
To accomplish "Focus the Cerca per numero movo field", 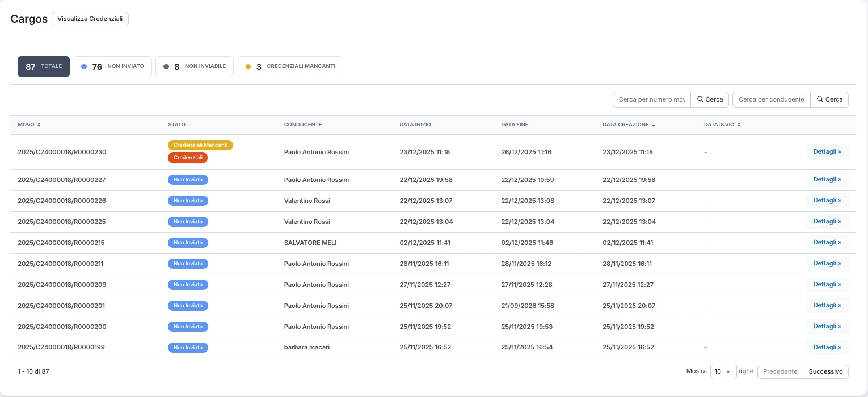I will (x=652, y=99).
